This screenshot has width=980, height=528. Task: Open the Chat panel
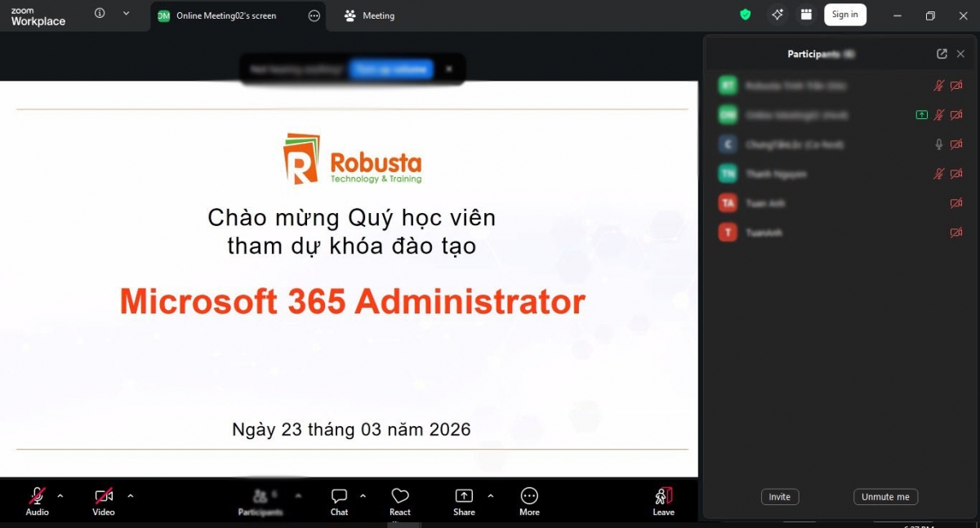(x=339, y=501)
